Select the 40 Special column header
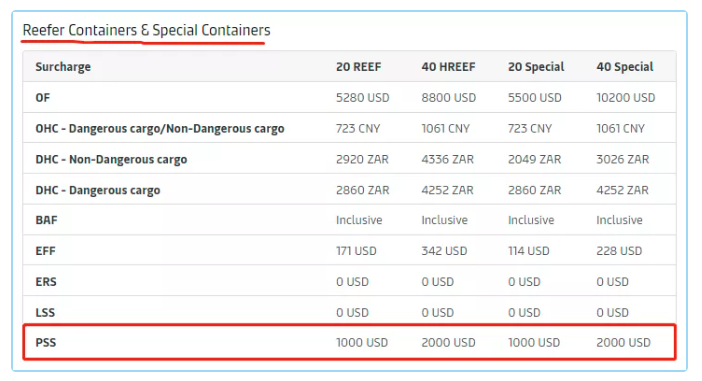The image size is (702, 381). [625, 67]
